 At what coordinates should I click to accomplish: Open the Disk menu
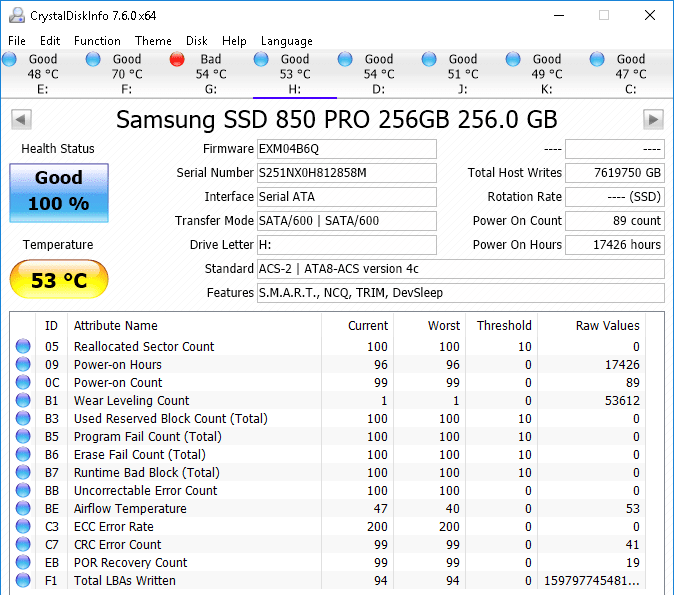[x=196, y=41]
